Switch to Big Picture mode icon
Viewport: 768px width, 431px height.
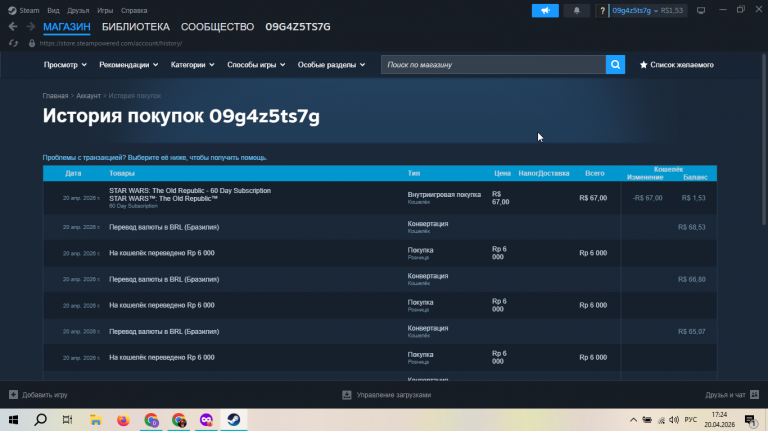coord(701,10)
